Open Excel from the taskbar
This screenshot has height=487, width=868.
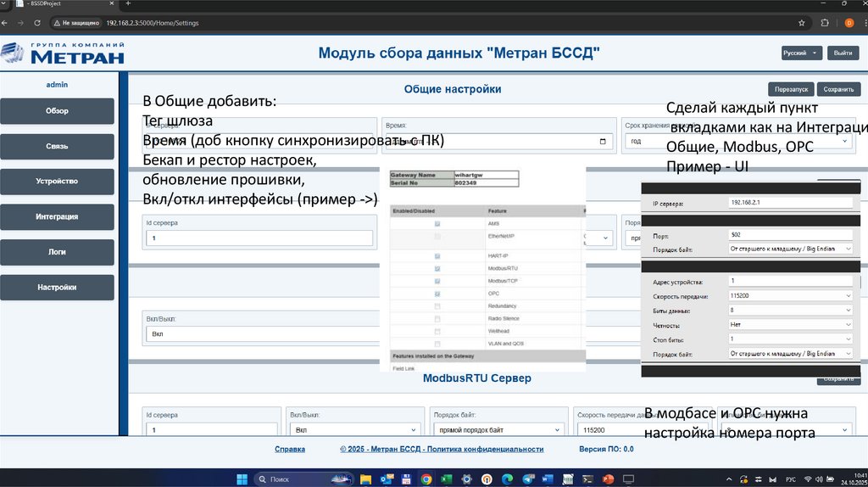click(x=446, y=479)
